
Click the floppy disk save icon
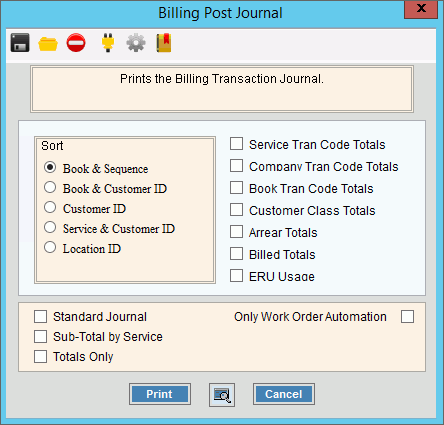pos(20,43)
